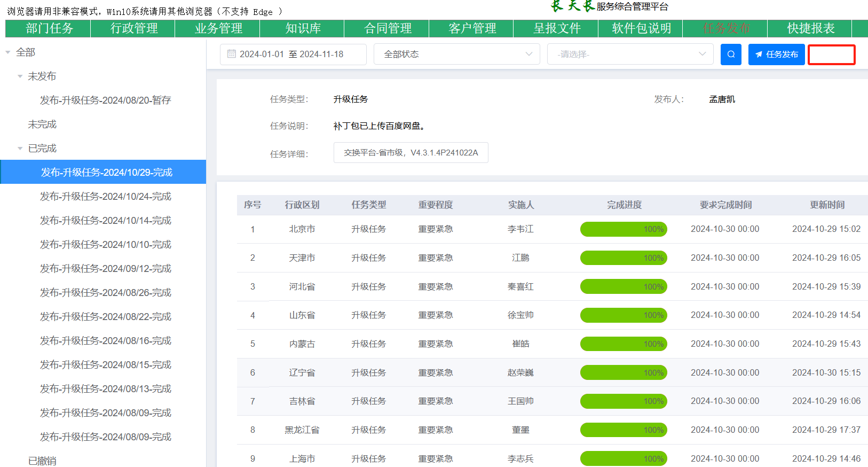The image size is (868, 467).
Task: Select 发布-升级任务-2024/10/14-完成 tree item
Action: pyautogui.click(x=105, y=221)
